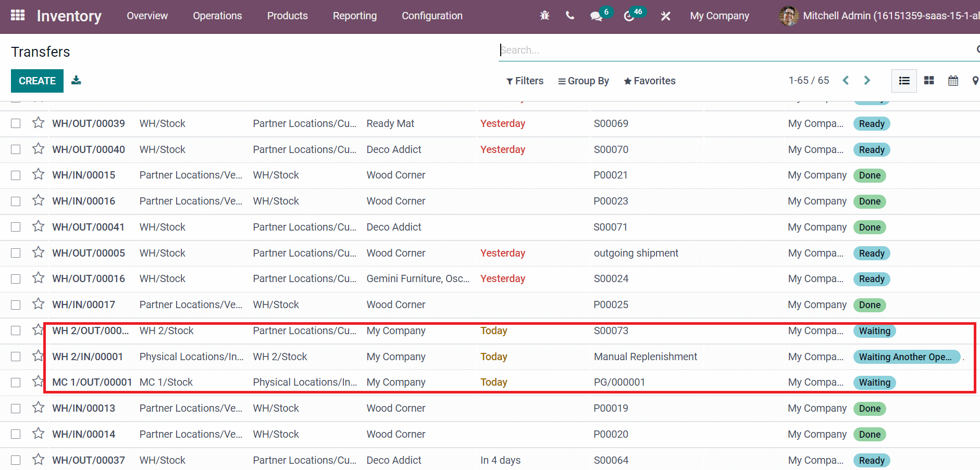
Task: Open the Configuration menu
Action: (x=432, y=16)
